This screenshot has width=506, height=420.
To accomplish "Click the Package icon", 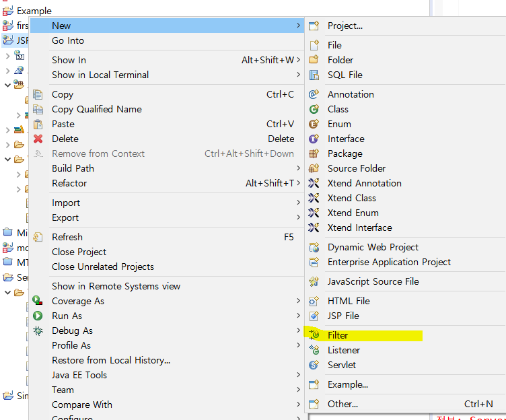I will point(314,153).
